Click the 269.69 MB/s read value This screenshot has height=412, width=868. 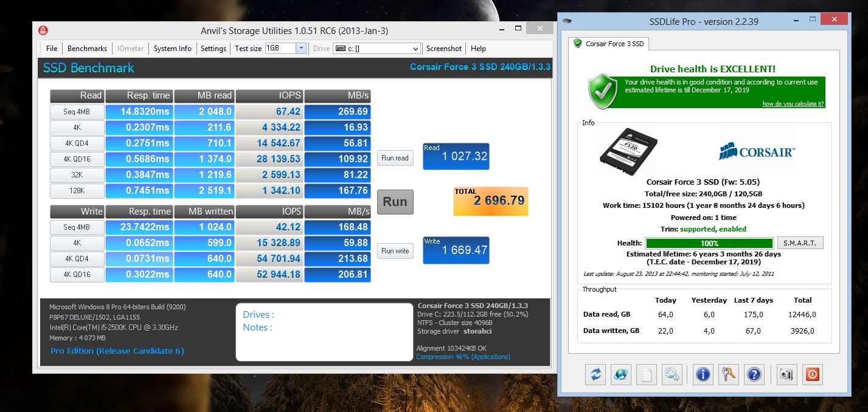coord(337,112)
